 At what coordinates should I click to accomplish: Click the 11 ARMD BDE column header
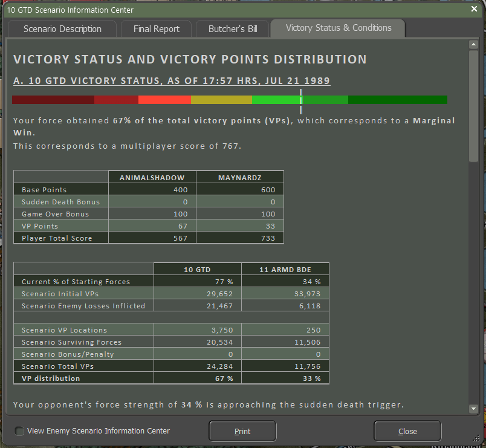point(285,270)
